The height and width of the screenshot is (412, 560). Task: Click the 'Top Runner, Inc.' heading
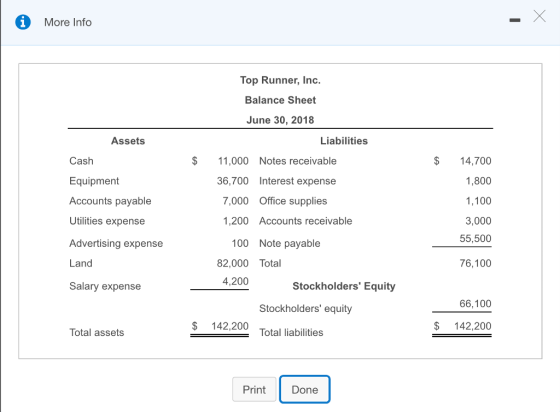(x=280, y=80)
